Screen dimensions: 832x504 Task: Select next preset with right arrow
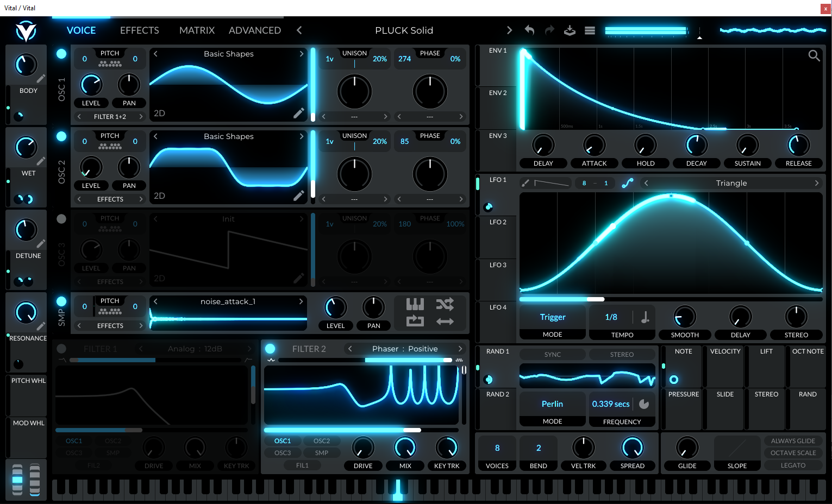click(x=509, y=30)
